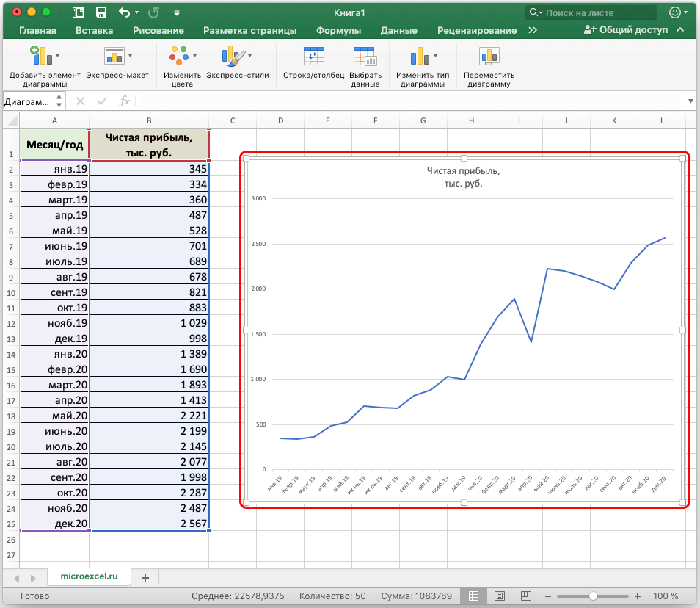Switch to Рецензирование tab
The image size is (700, 608).
pos(477,30)
